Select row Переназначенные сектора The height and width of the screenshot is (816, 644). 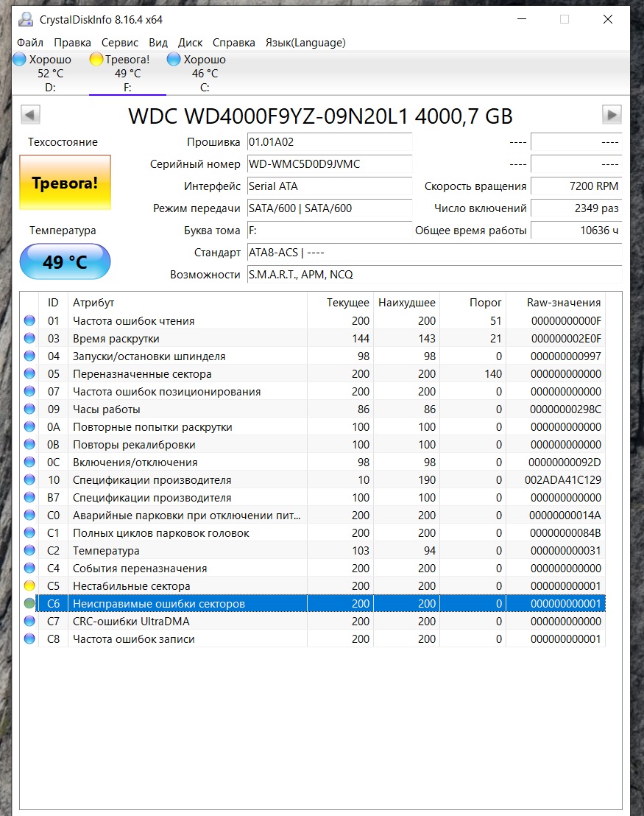point(314,373)
